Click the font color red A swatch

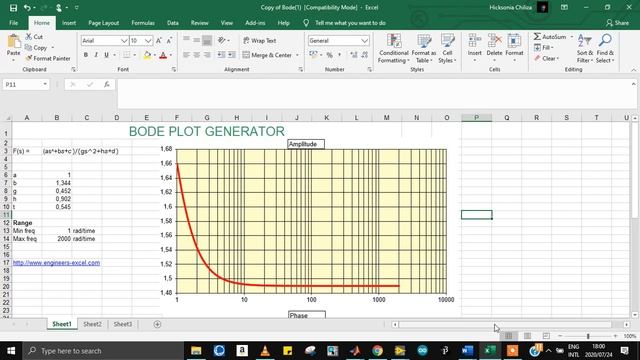click(163, 55)
